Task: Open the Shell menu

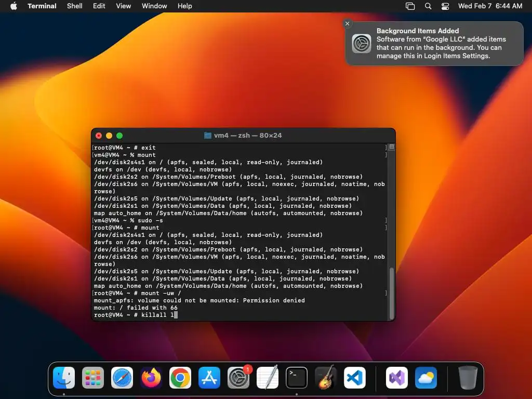Action: tap(75, 6)
